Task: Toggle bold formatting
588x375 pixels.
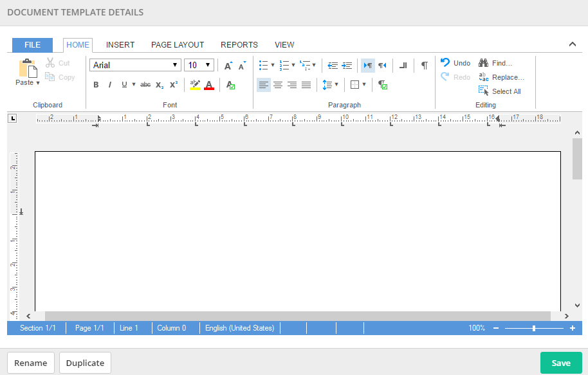Action: [96, 85]
